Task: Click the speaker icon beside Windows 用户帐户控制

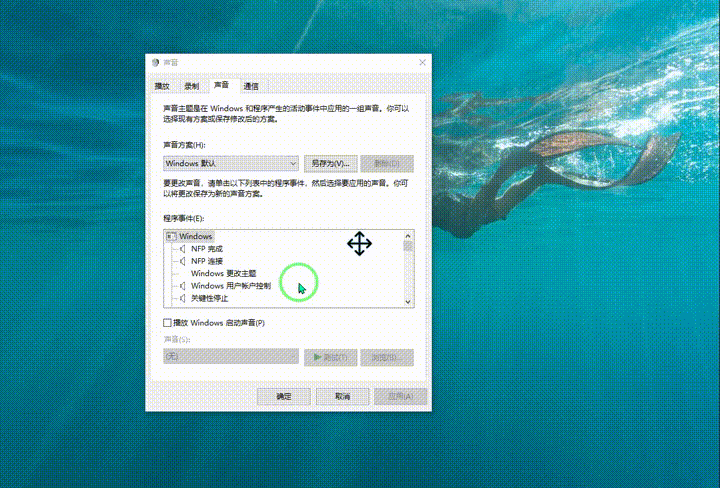Action: click(183, 286)
